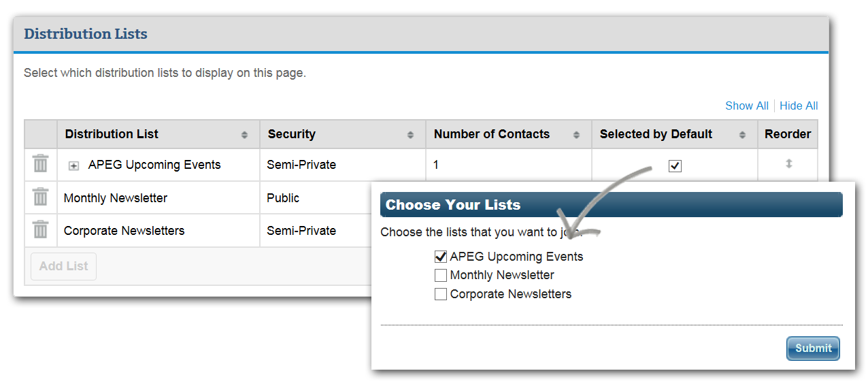Viewport: 868px width, 386px height.
Task: Click the Add List button
Action: pos(64,266)
